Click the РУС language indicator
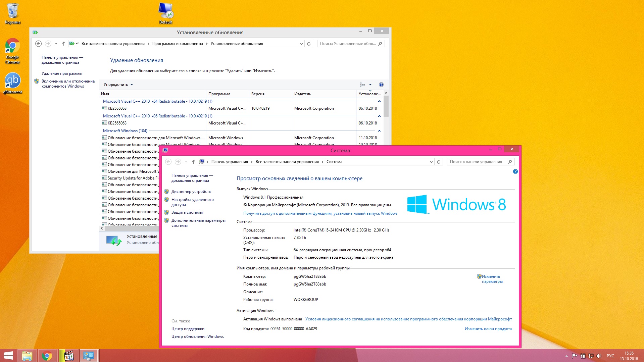Image resolution: width=644 pixels, height=362 pixels. (x=610, y=356)
